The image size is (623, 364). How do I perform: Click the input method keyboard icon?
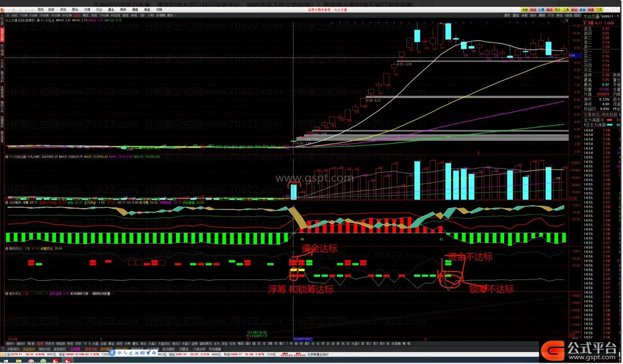(142, 353)
